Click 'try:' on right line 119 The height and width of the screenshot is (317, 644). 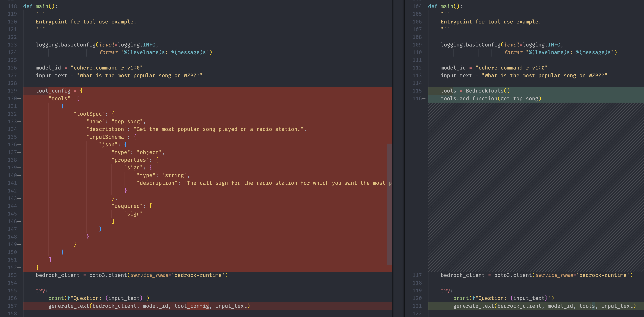point(447,290)
